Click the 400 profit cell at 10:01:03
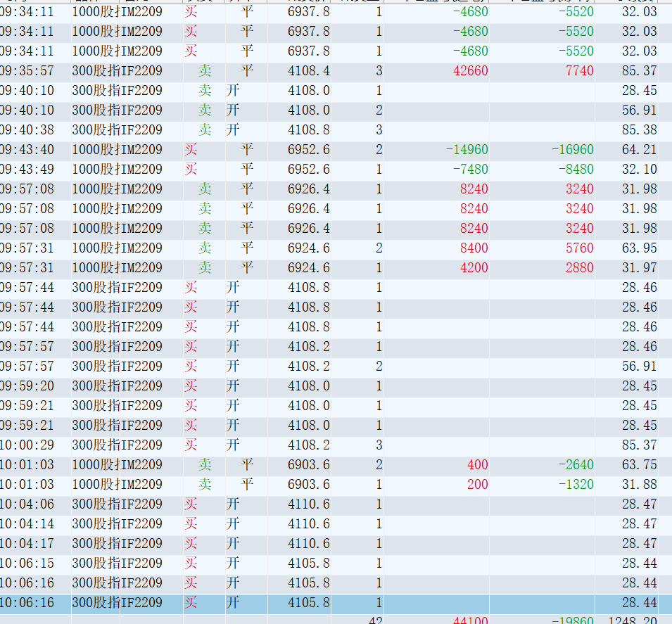The width and height of the screenshot is (672, 624). [476, 465]
